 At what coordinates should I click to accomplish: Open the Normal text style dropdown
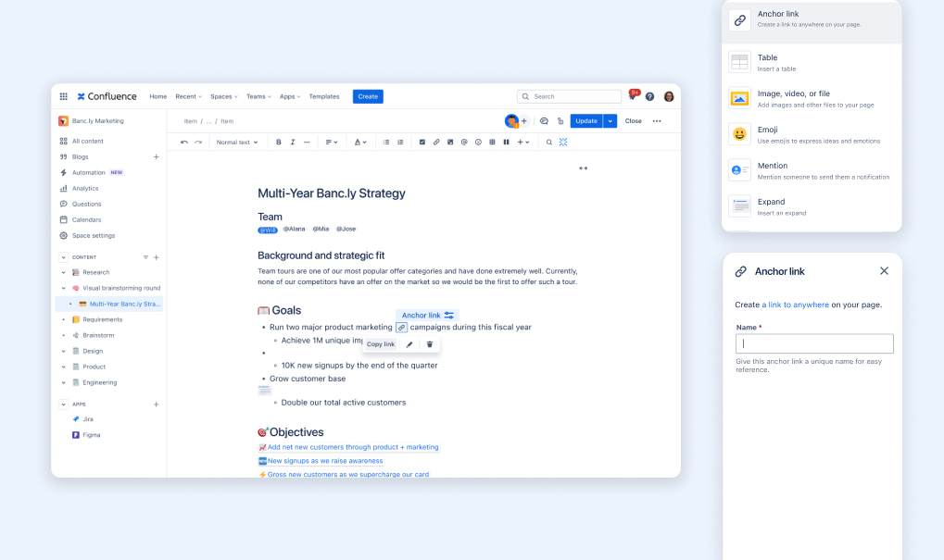click(x=236, y=142)
